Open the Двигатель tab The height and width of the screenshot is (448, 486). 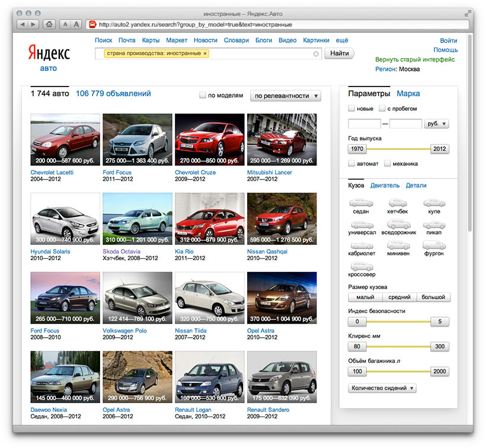coord(385,185)
